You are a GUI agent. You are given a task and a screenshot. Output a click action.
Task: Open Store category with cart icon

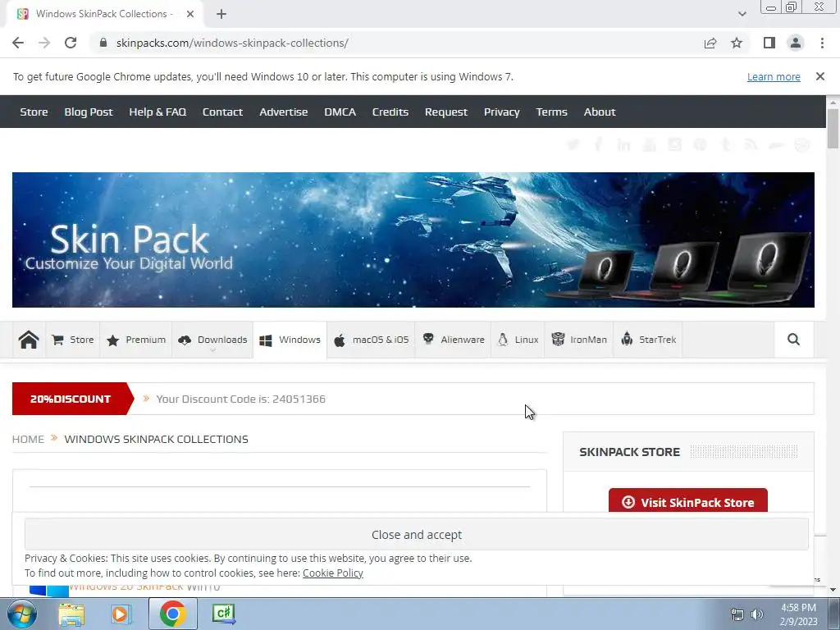click(x=72, y=340)
